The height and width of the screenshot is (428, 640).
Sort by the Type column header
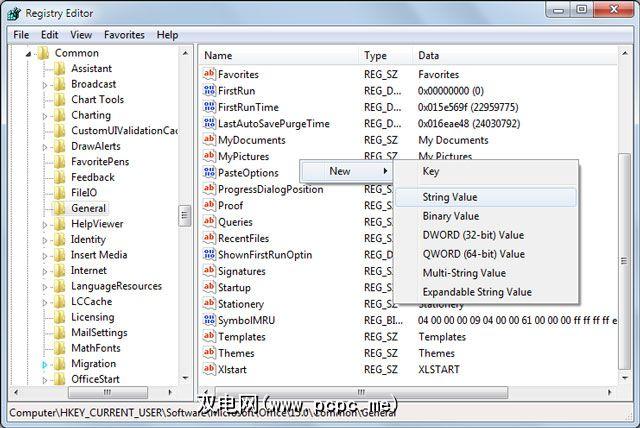pyautogui.click(x=385, y=55)
